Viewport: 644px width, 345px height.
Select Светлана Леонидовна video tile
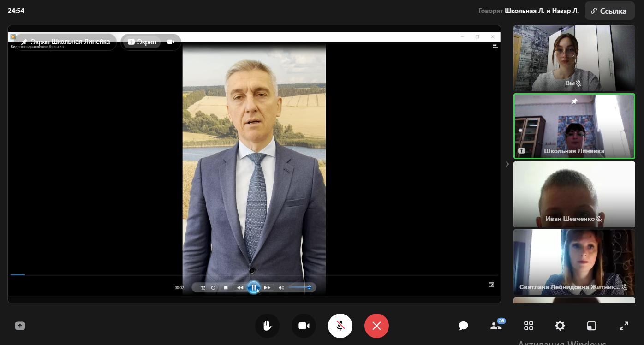point(574,262)
